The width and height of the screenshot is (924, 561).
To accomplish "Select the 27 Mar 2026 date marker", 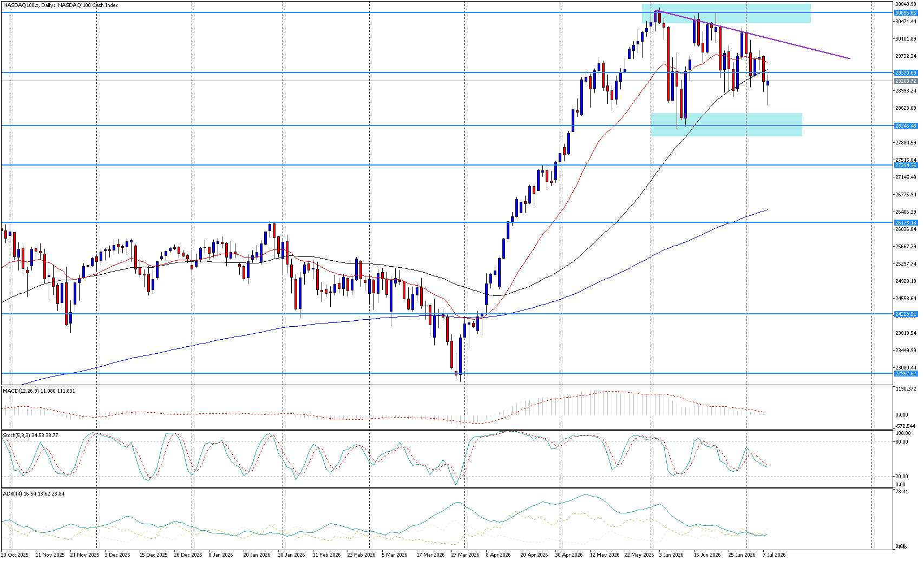I will point(464,555).
